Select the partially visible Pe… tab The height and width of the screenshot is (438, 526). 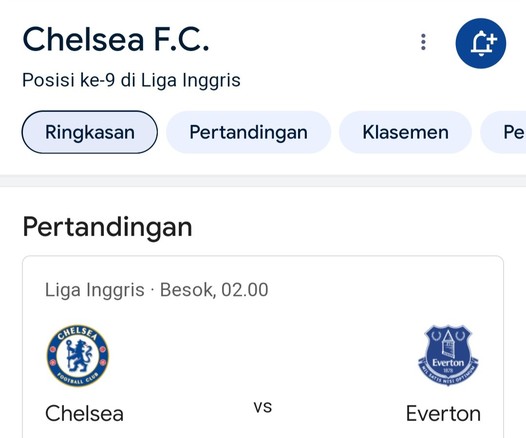pyautogui.click(x=503, y=132)
